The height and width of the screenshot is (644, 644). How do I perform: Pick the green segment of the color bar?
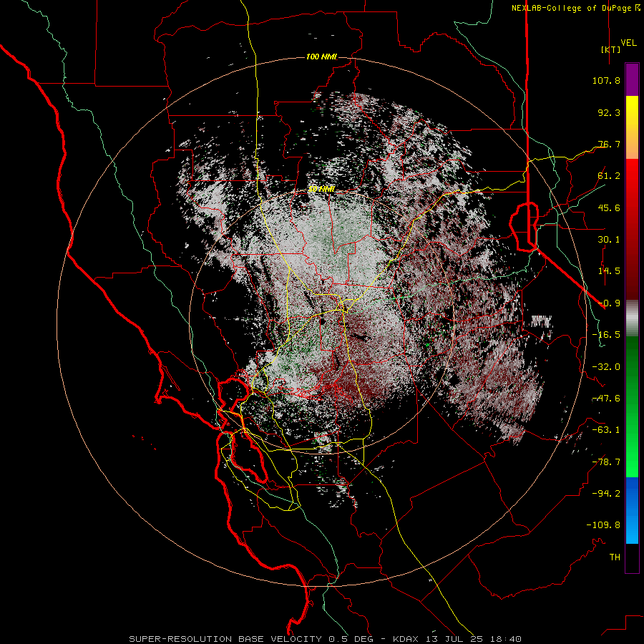coord(632,406)
